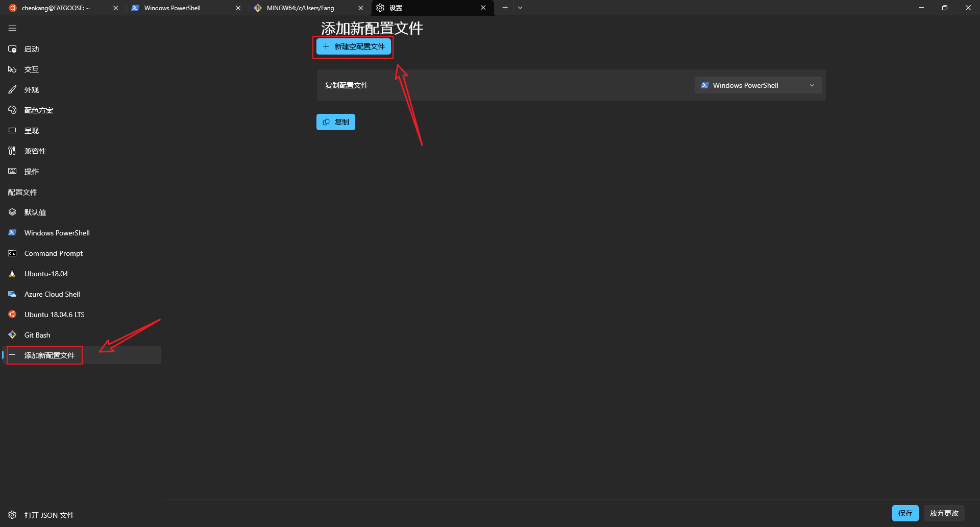Image resolution: width=980 pixels, height=527 pixels.
Task: Open the 外观 appearance settings
Action: pos(82,90)
